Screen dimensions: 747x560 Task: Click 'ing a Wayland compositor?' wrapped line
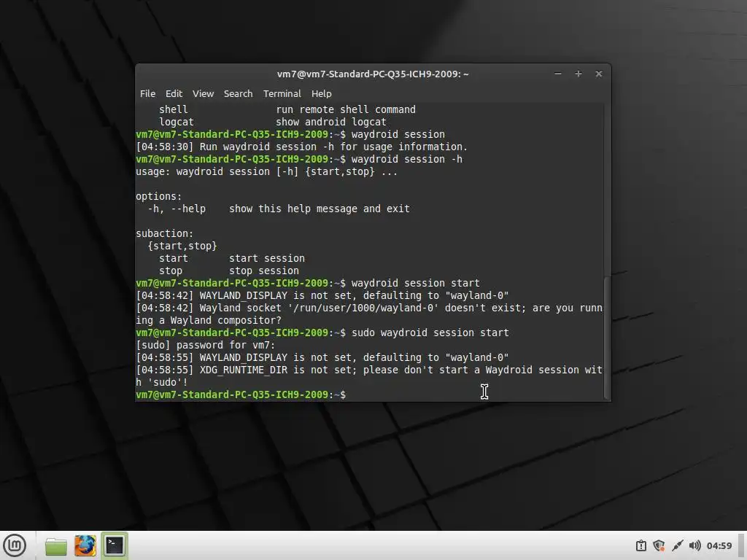(x=209, y=320)
